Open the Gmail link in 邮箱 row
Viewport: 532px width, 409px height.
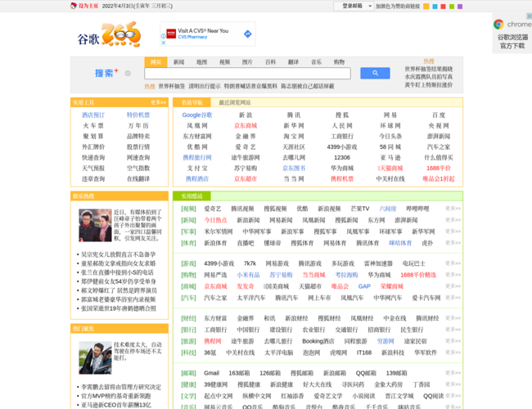(211, 373)
